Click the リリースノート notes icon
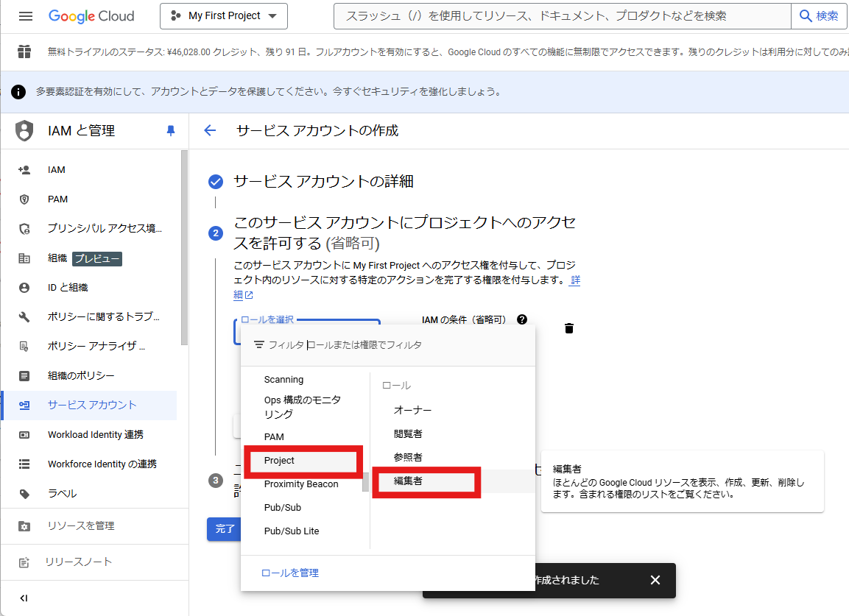This screenshot has height=616, width=849. click(24, 562)
